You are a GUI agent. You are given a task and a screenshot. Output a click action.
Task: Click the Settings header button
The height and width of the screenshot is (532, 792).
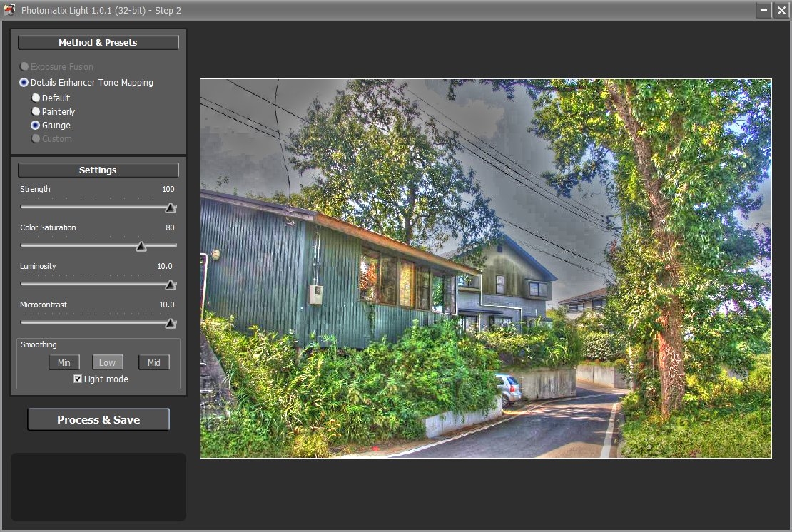[98, 170]
